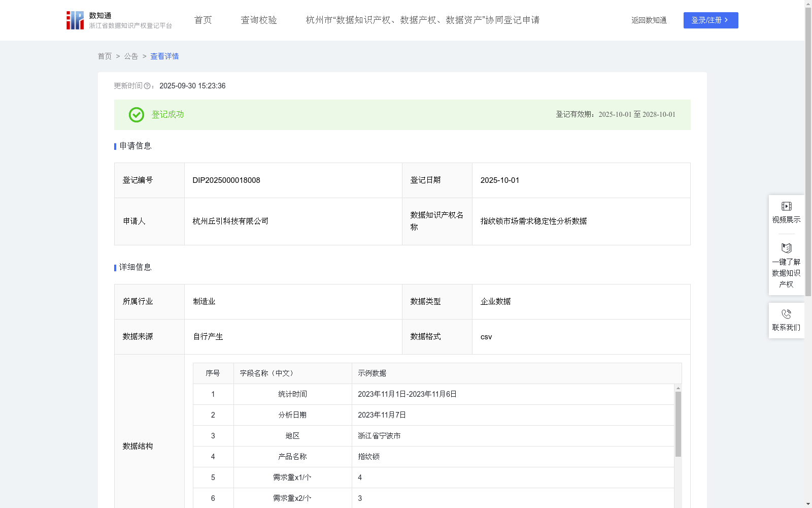Click the data structure table scrollbar thumb
Viewport: 812px width, 508px height.
(678, 424)
